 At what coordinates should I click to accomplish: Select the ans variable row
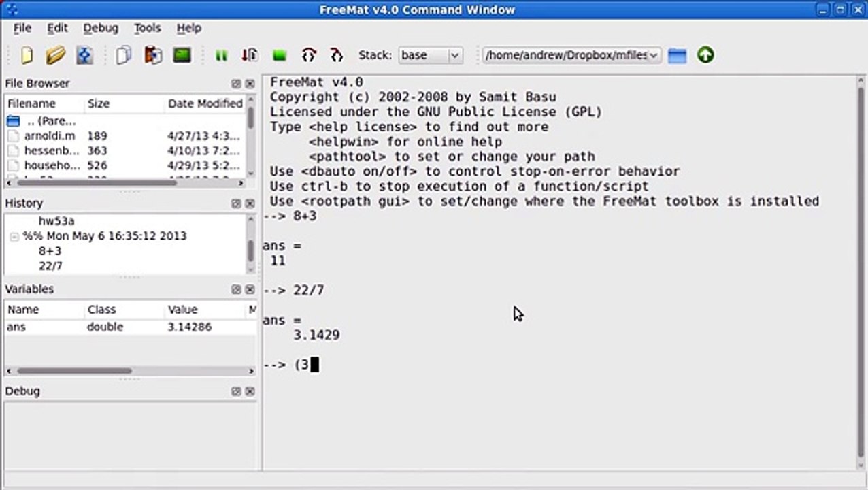tap(131, 327)
